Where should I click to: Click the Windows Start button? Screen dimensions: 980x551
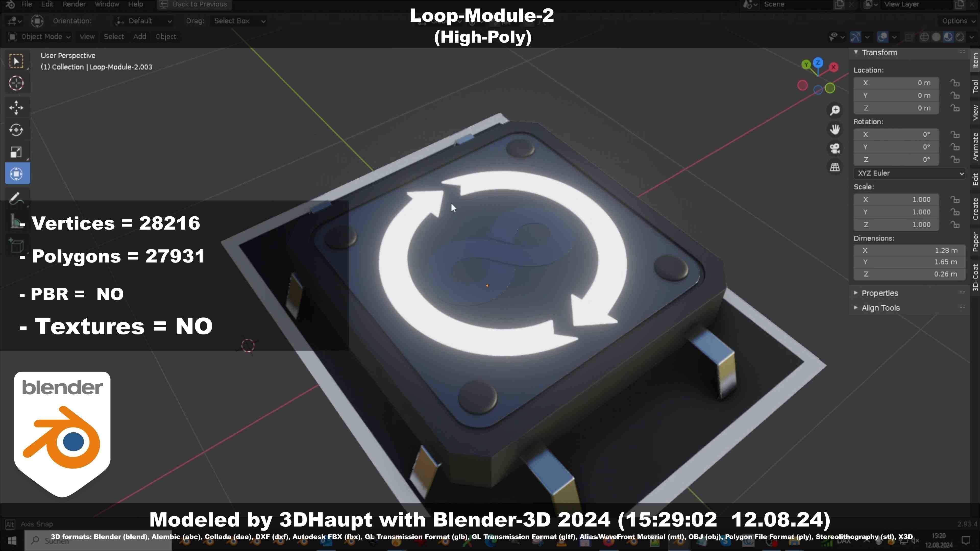12,540
